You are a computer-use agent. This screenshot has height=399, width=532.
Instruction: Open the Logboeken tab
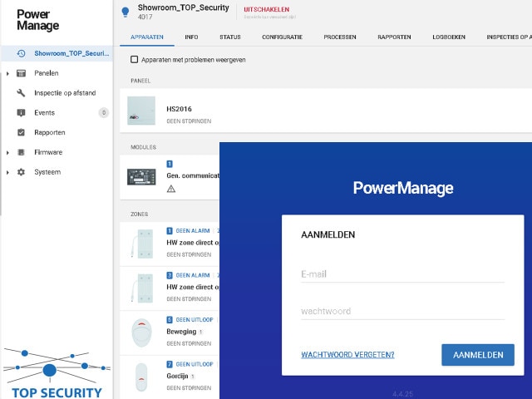point(449,37)
